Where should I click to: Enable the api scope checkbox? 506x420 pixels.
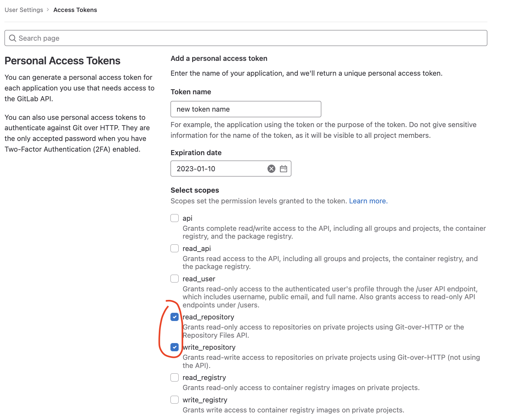(x=175, y=218)
